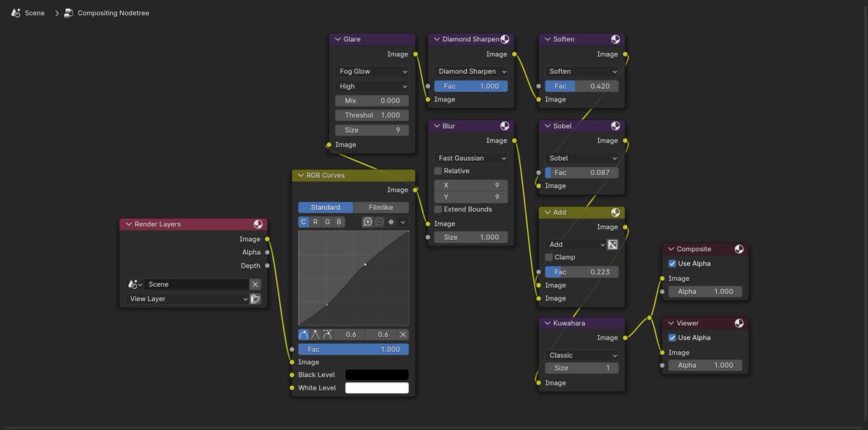The height and width of the screenshot is (430, 868).
Task: Uncheck Use Alpha in Composite node
Action: tap(673, 264)
